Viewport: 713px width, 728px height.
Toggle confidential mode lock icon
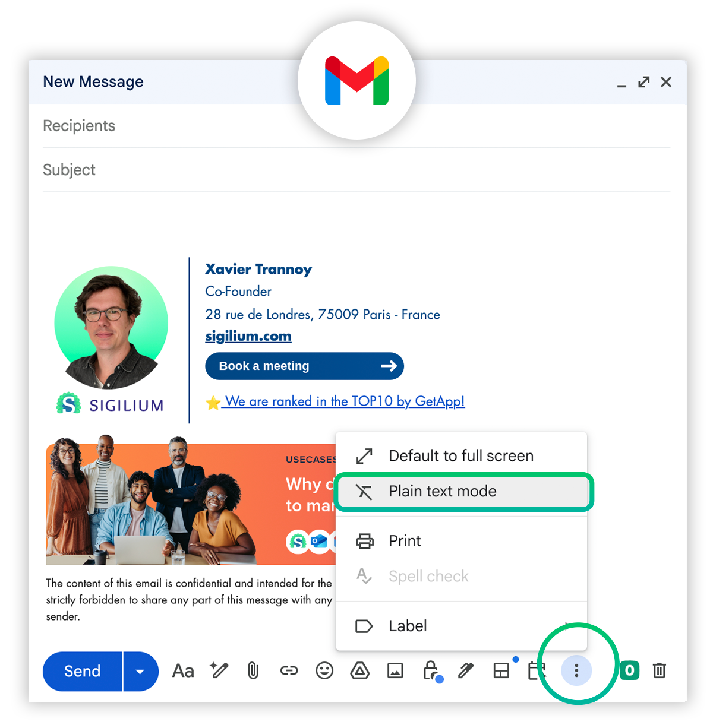432,671
